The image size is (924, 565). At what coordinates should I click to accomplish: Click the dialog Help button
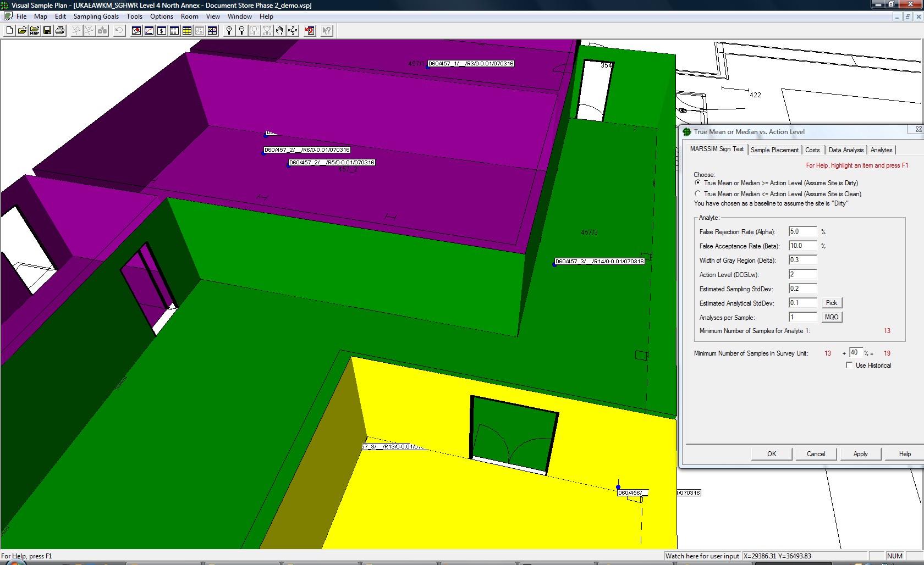(905, 454)
